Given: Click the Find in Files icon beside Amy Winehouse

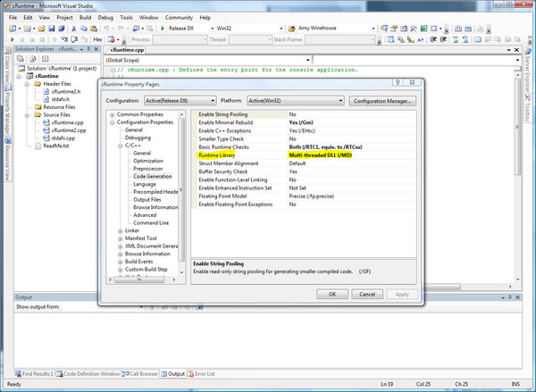Looking at the screenshot, I should 291,29.
